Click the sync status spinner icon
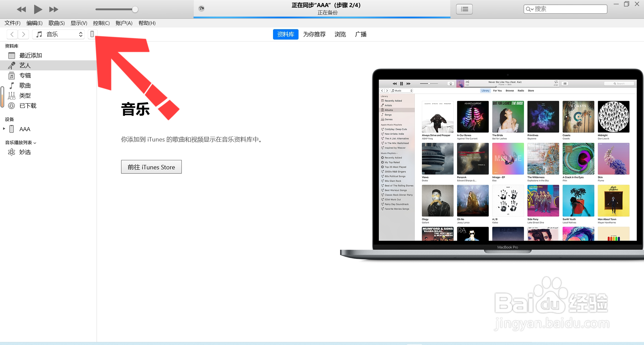The width and height of the screenshot is (644, 345). [201, 9]
